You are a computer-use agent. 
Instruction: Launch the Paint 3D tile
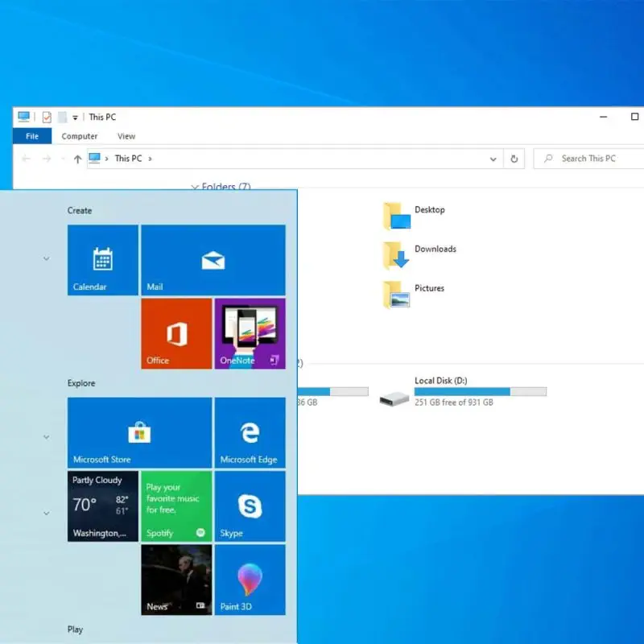(x=250, y=580)
